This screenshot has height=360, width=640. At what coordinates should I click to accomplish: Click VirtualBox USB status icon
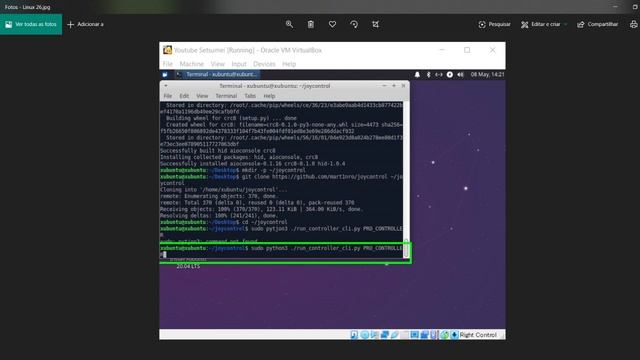[394, 335]
